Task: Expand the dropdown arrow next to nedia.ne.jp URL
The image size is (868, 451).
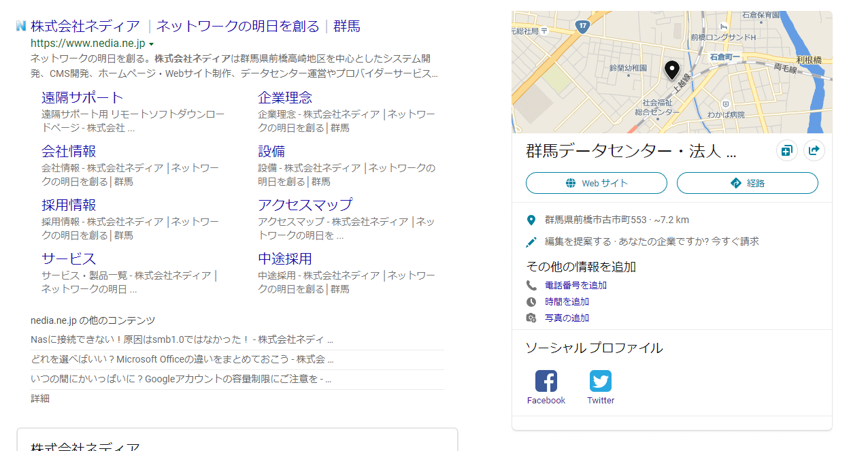Action: point(151,44)
